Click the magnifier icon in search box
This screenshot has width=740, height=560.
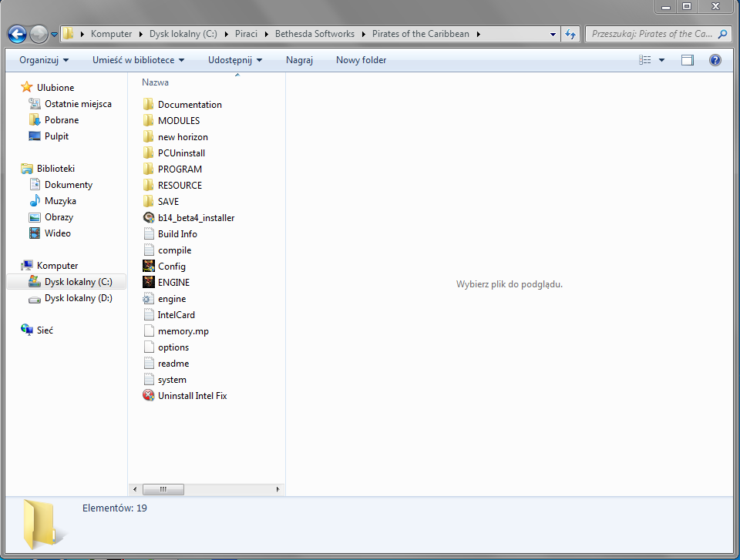pyautogui.click(x=722, y=34)
